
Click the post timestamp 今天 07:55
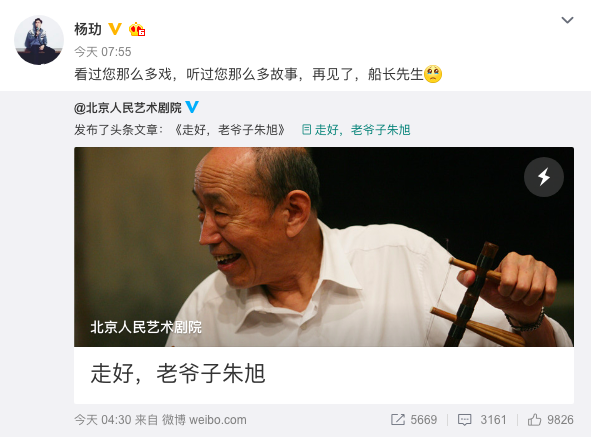pyautogui.click(x=103, y=52)
